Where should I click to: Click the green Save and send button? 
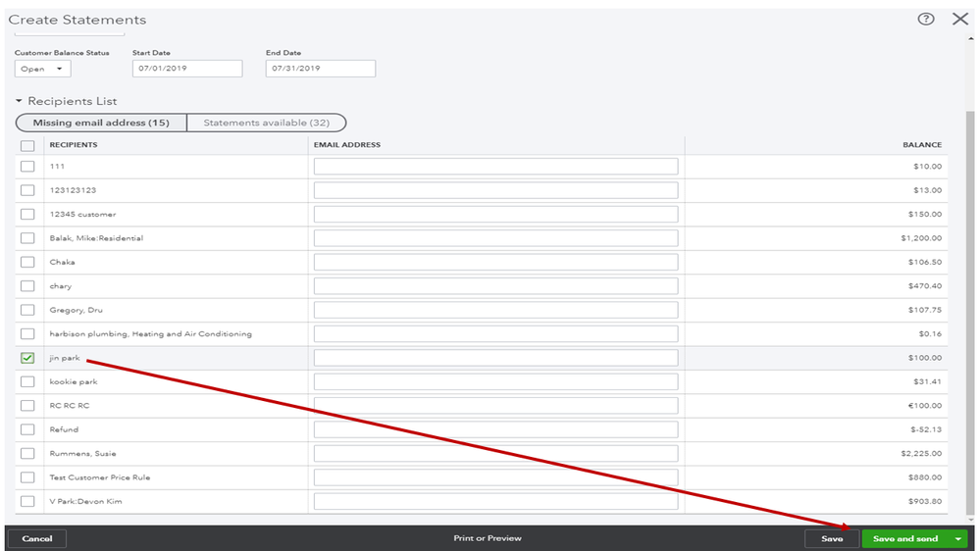[905, 538]
